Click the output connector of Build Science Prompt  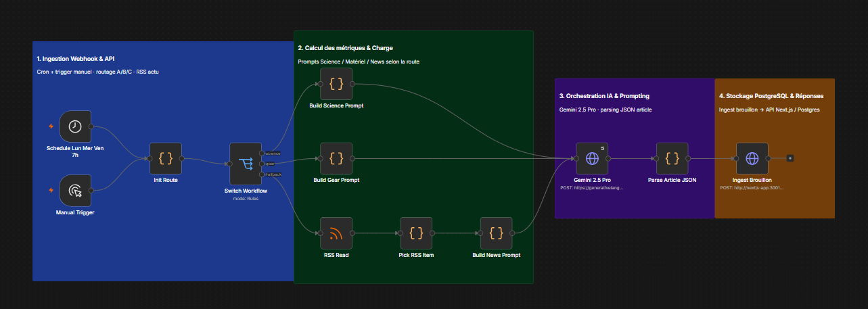[x=352, y=84]
